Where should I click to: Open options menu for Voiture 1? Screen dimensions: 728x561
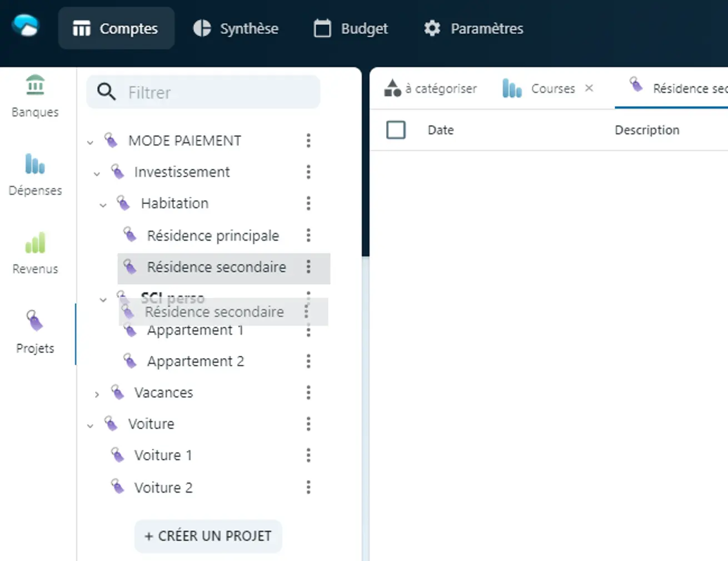(x=308, y=456)
